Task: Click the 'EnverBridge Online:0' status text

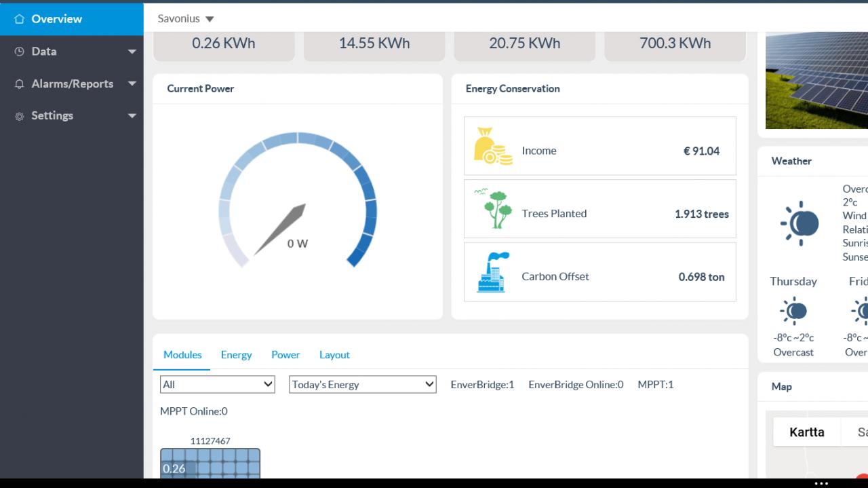Action: pyautogui.click(x=576, y=385)
